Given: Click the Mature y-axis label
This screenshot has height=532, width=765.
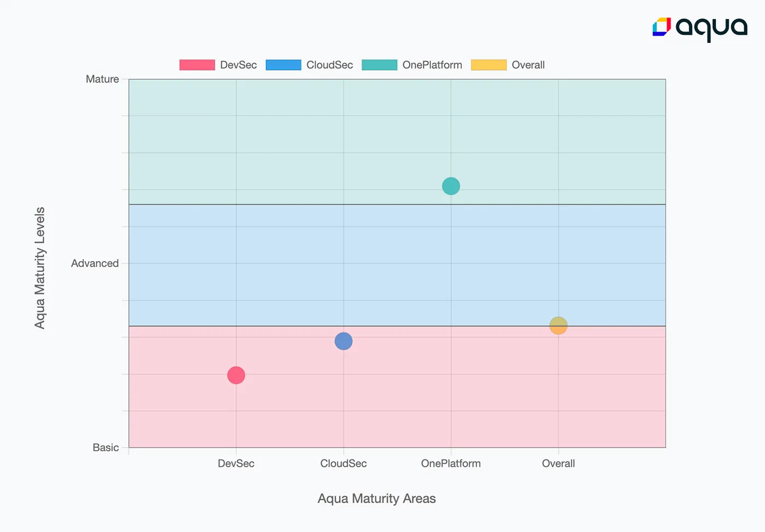Looking at the screenshot, I should pyautogui.click(x=102, y=79).
